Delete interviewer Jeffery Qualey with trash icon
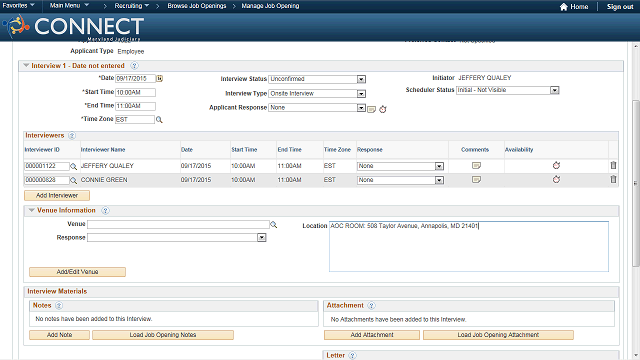 (x=613, y=165)
